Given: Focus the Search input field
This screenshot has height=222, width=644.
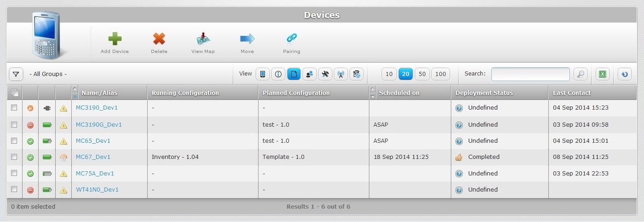Looking at the screenshot, I should click(x=530, y=74).
